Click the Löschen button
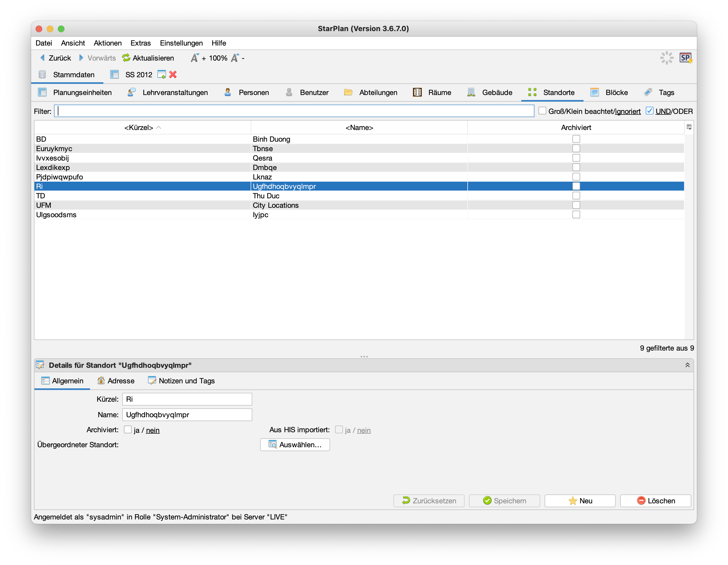The image size is (728, 565). tap(655, 501)
